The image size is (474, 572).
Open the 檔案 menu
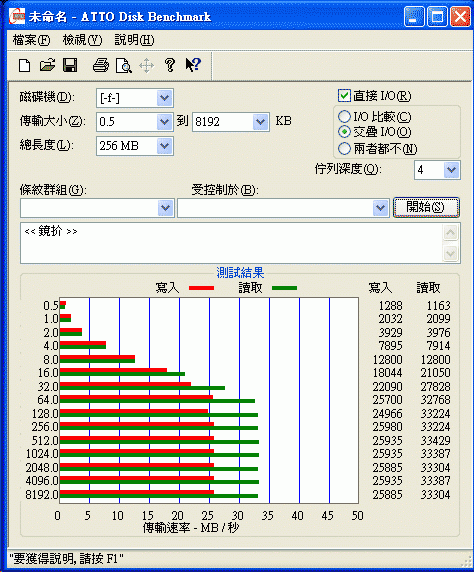(31, 39)
